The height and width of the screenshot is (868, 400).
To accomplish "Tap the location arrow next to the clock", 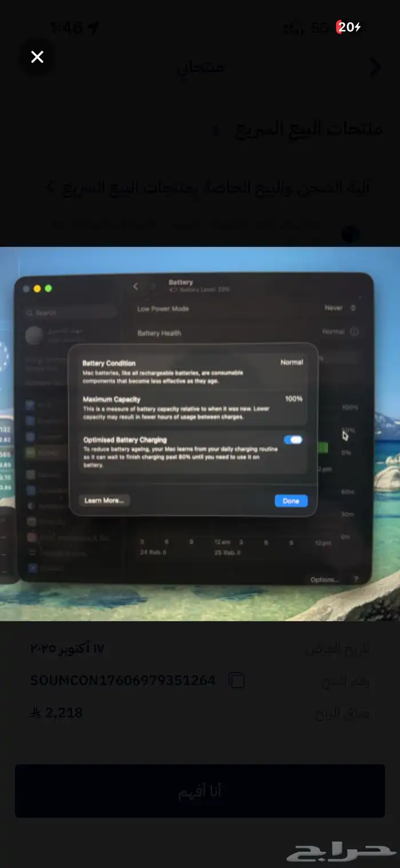I will point(94,27).
